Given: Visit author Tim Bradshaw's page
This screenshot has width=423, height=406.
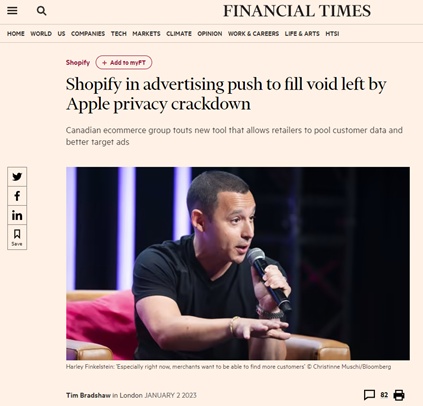Looking at the screenshot, I should tap(88, 395).
